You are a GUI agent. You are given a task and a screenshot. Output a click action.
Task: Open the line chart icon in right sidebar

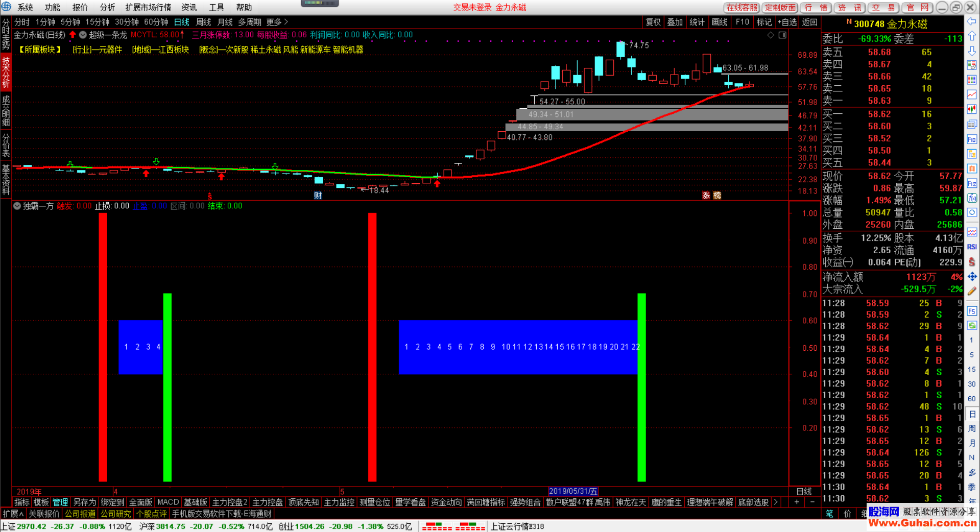pos(971,95)
